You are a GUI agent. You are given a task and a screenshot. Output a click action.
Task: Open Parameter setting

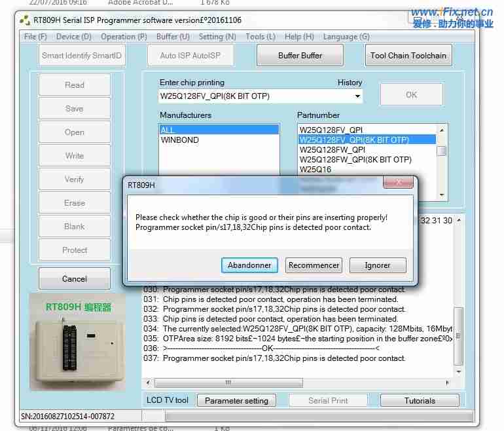tap(237, 400)
